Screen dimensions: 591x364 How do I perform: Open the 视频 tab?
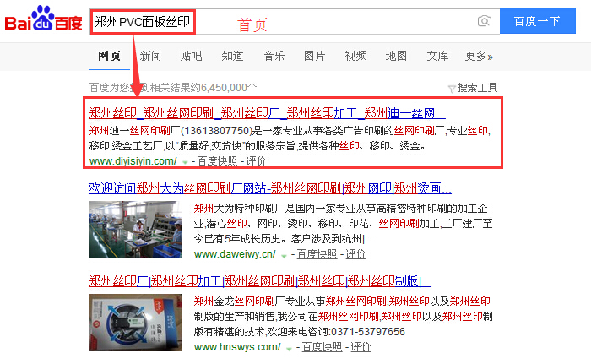(x=355, y=57)
